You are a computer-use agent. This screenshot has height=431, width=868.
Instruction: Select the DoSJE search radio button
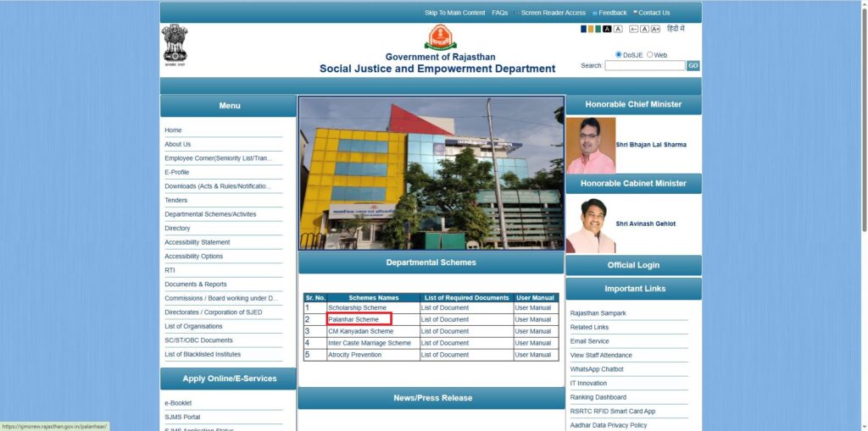tap(618, 55)
